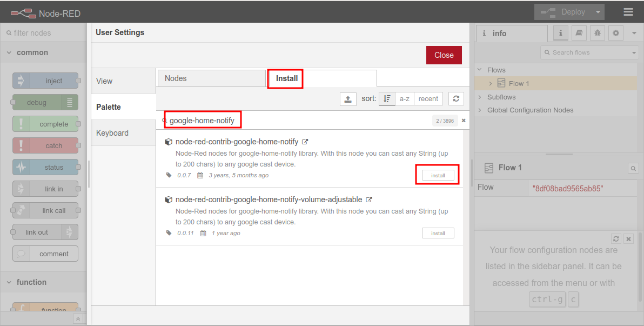Click the refresh module list icon
This screenshot has width=644, height=326.
[x=456, y=99]
